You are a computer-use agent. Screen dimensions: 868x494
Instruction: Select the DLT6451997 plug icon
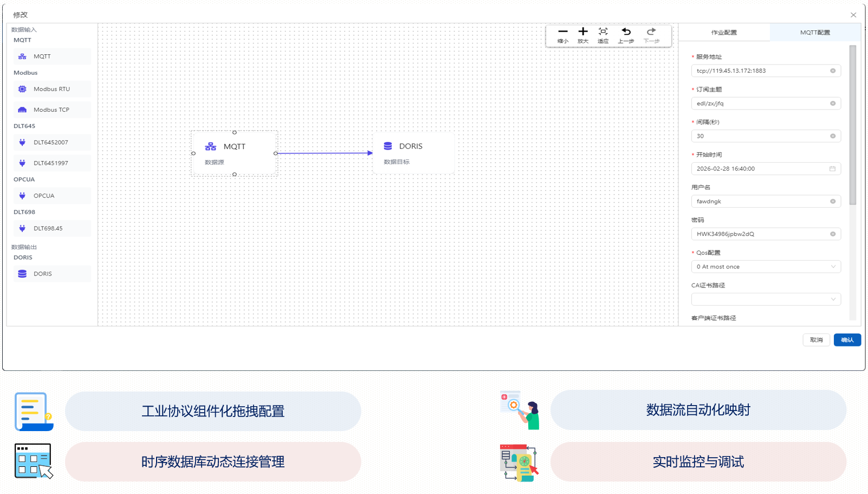tap(22, 163)
